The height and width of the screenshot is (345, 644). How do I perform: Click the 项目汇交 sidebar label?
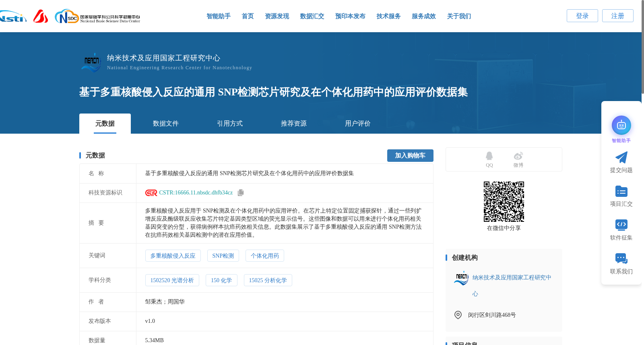[x=621, y=204]
